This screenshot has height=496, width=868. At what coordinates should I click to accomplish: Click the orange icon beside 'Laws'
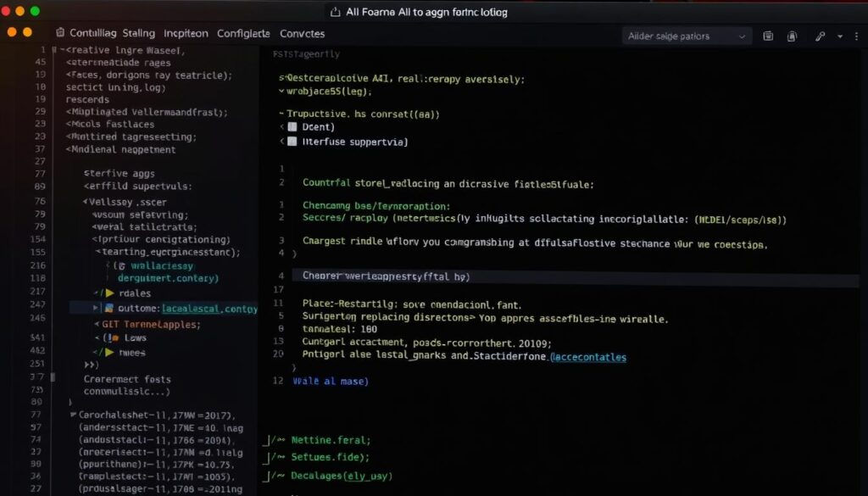click(114, 337)
